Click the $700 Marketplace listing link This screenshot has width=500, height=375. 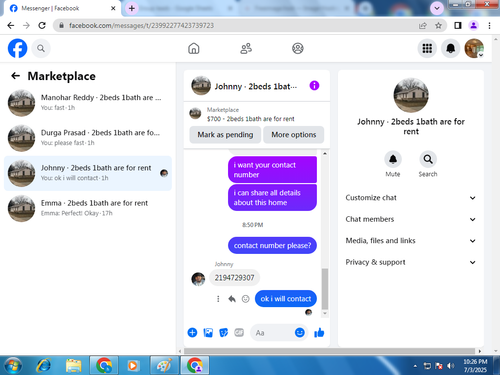(250, 119)
